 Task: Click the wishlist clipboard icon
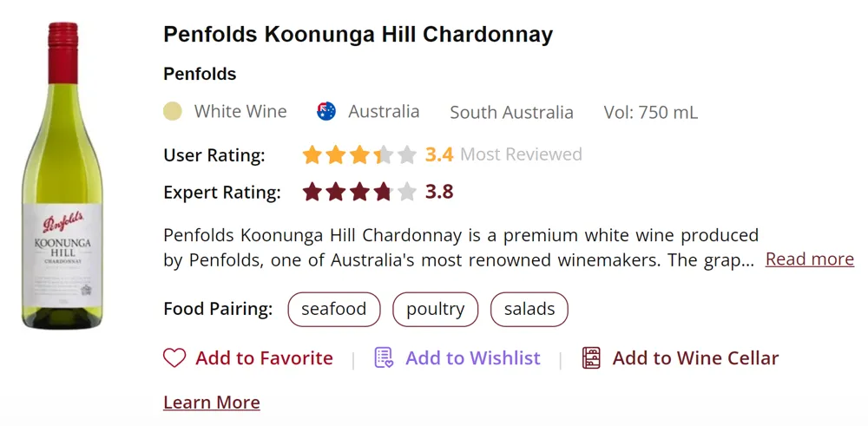pos(384,358)
